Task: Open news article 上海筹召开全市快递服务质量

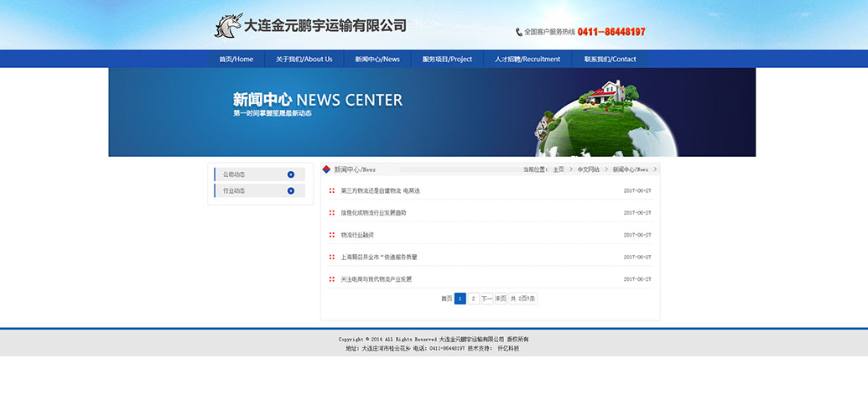Action: 378,257
